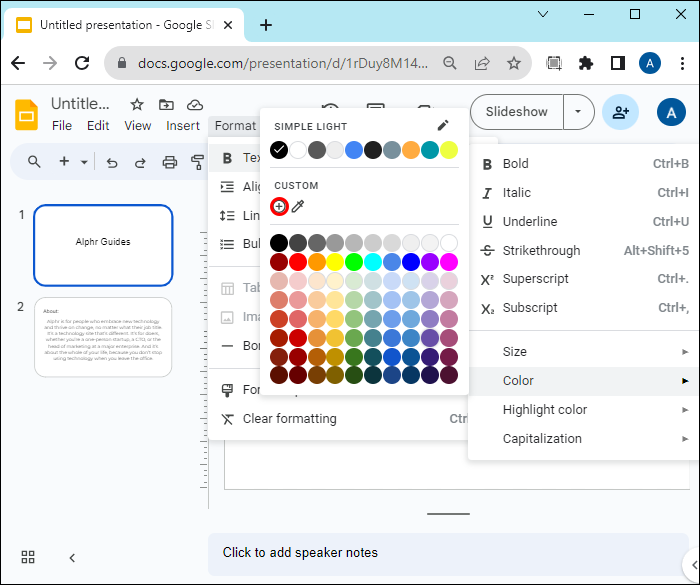This screenshot has width=700, height=585.
Task: Bookmark this page with star icon
Action: (514, 63)
